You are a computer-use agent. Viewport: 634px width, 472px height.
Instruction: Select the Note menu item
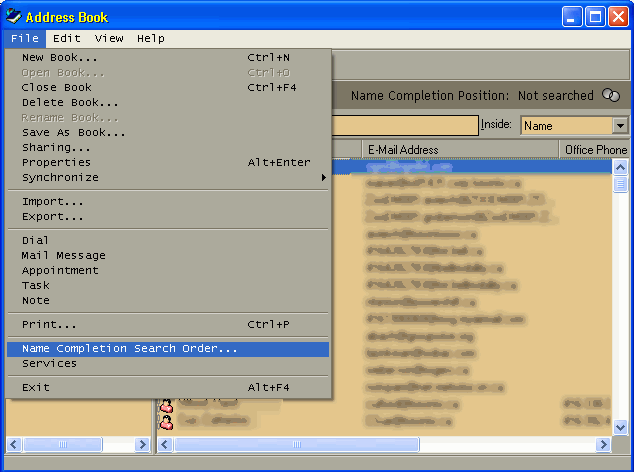(x=168, y=300)
